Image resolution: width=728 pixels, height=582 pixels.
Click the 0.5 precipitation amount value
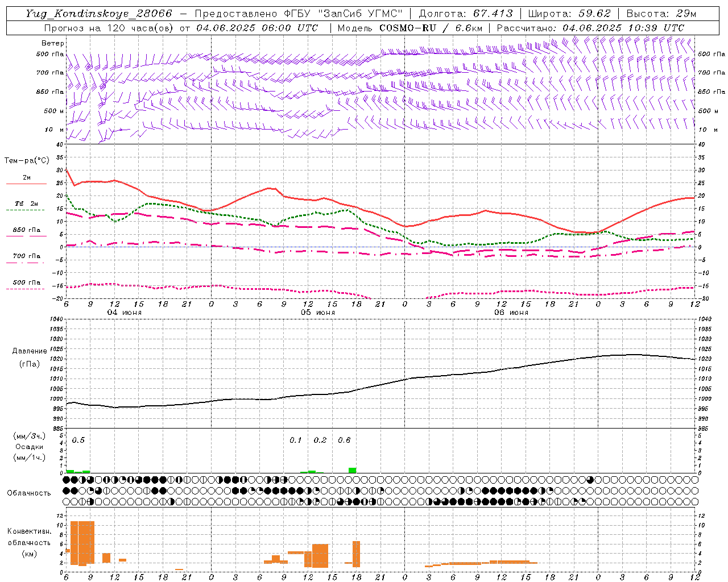78,440
